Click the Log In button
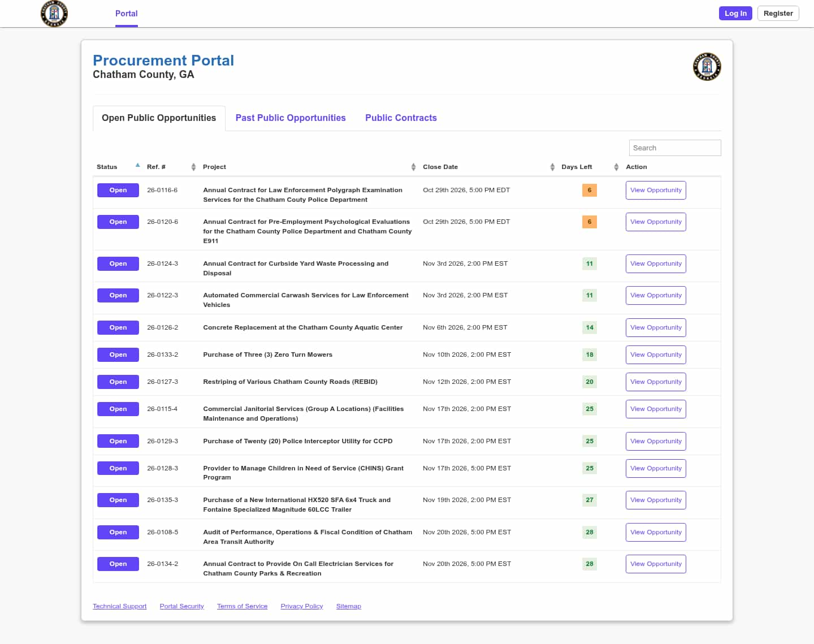Viewport: 814px width, 644px height. (735, 13)
